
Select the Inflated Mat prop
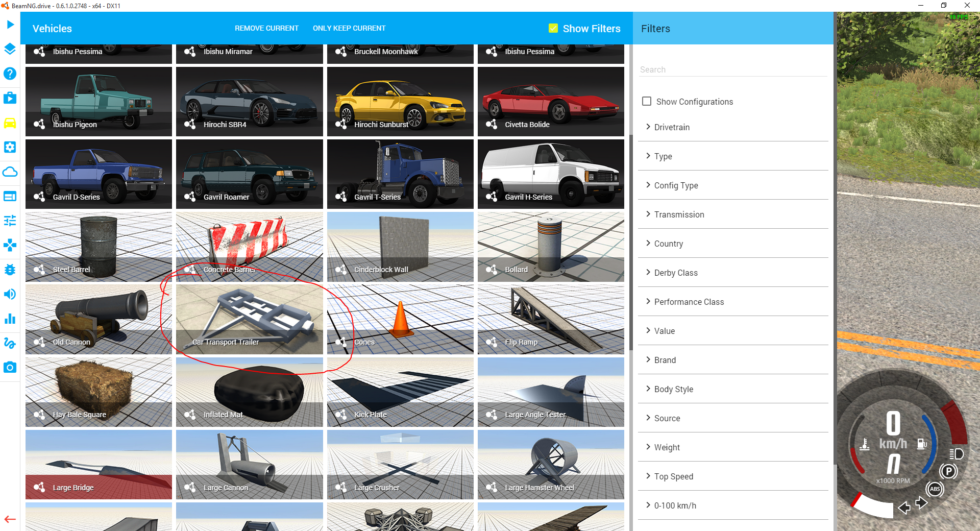(249, 392)
